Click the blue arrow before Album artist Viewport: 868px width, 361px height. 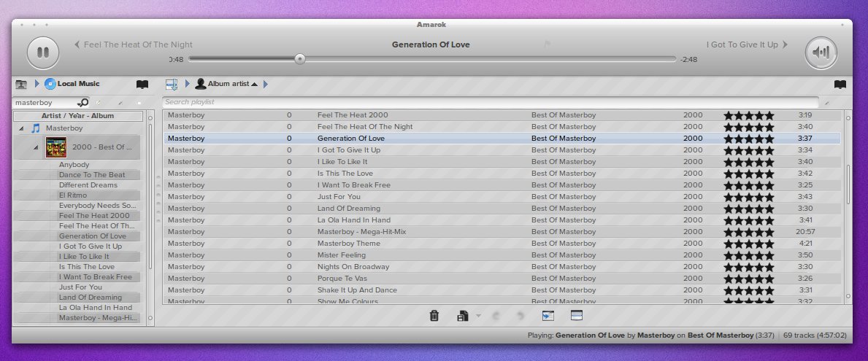[188, 84]
